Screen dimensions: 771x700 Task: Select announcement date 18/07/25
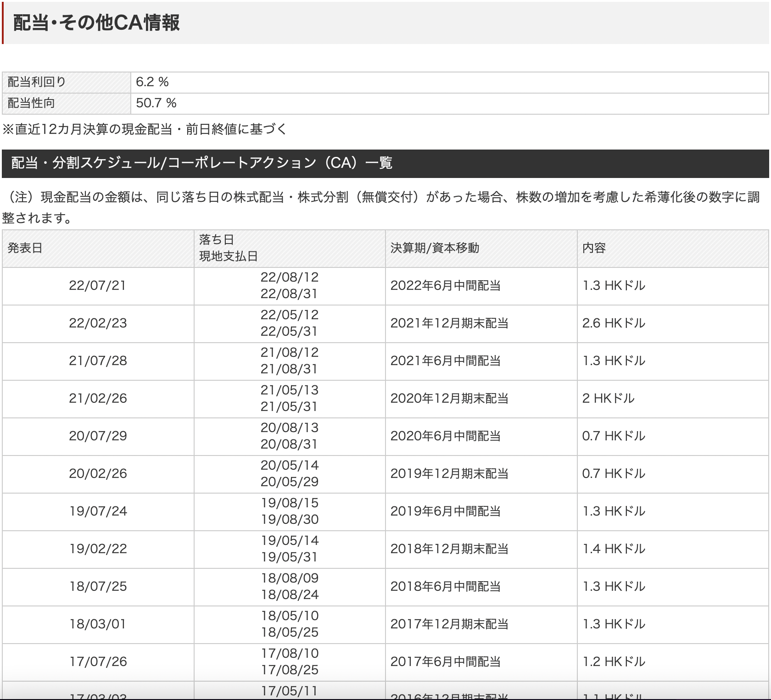coord(98,587)
